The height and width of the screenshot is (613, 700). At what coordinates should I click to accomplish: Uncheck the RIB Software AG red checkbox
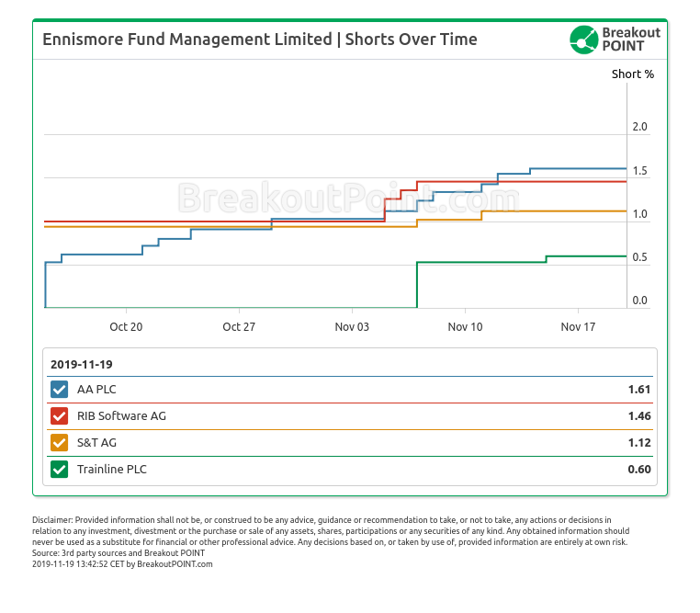tap(59, 415)
